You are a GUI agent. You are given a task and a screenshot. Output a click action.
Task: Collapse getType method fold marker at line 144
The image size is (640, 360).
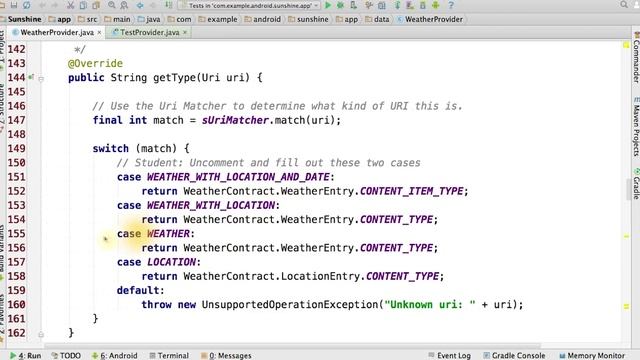pos(41,78)
